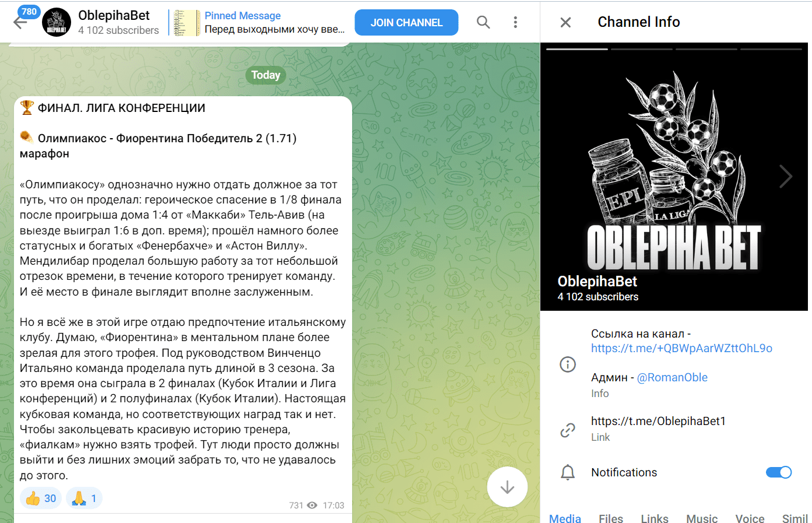This screenshot has width=812, height=523.
Task: Click the Notifications label row
Action: pyautogui.click(x=674, y=472)
